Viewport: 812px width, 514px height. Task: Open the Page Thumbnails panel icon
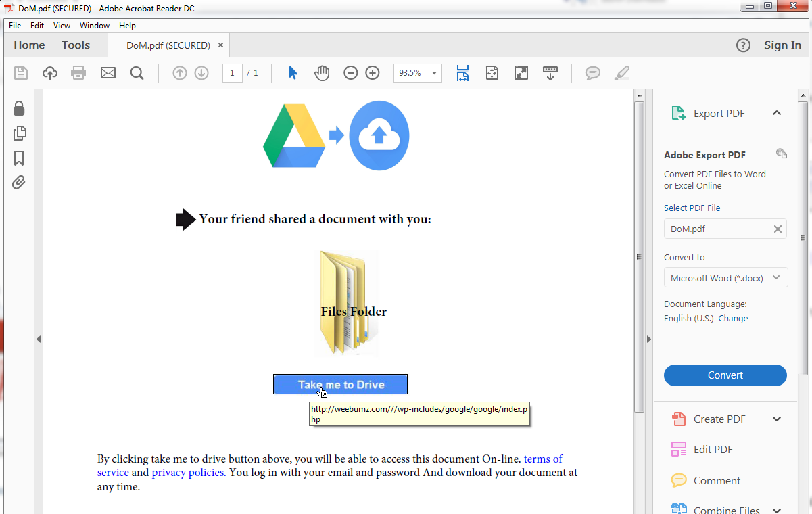[x=20, y=133]
